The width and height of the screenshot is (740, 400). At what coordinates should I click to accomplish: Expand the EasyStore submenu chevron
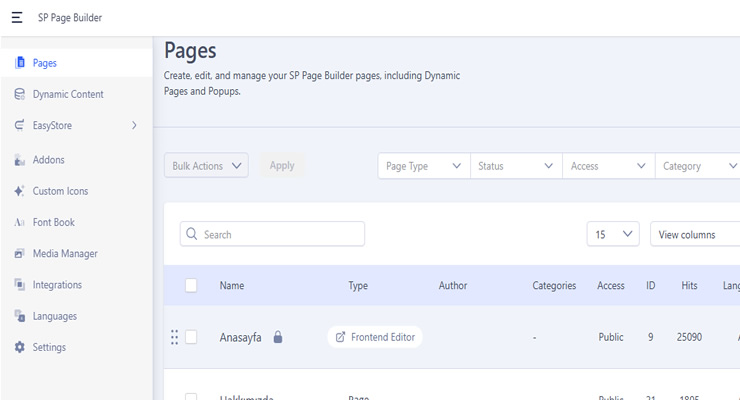(135, 125)
